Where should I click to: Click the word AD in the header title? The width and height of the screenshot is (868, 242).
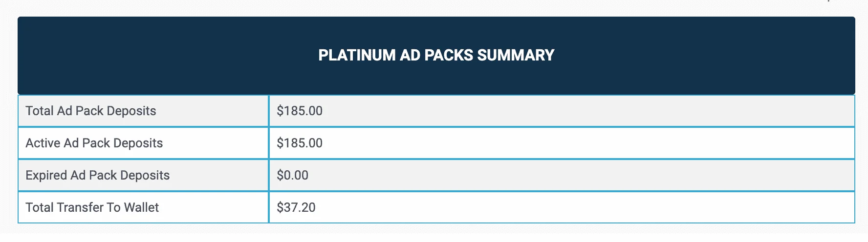tap(410, 55)
